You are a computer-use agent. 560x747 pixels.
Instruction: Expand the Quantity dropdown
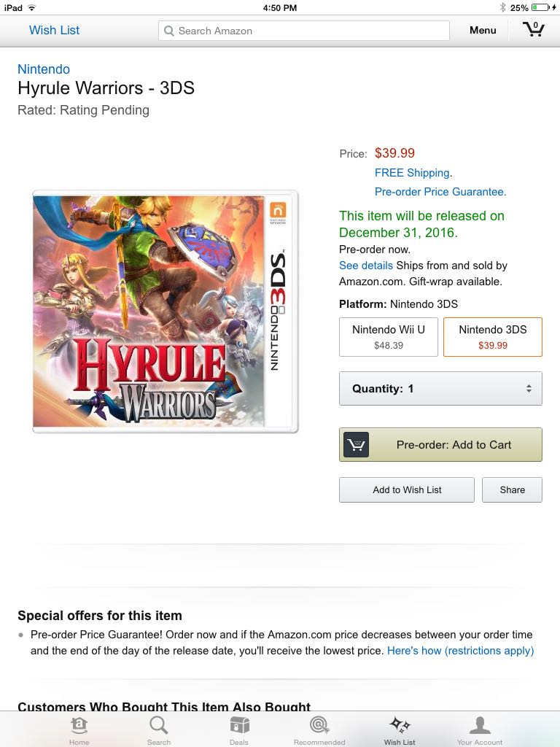440,388
